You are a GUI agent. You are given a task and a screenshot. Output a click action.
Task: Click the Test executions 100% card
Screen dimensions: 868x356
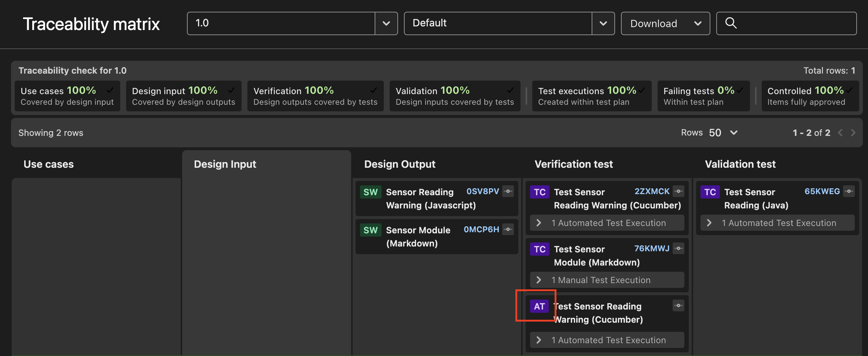click(x=592, y=96)
